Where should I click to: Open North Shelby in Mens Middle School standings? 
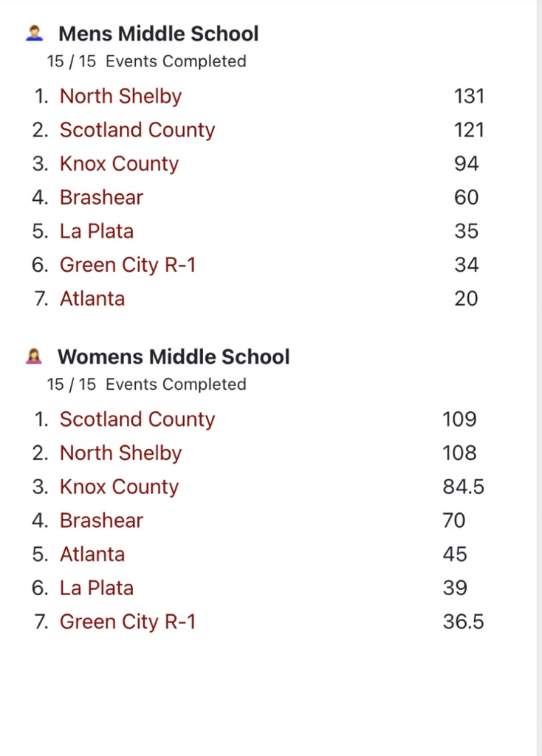(x=120, y=96)
